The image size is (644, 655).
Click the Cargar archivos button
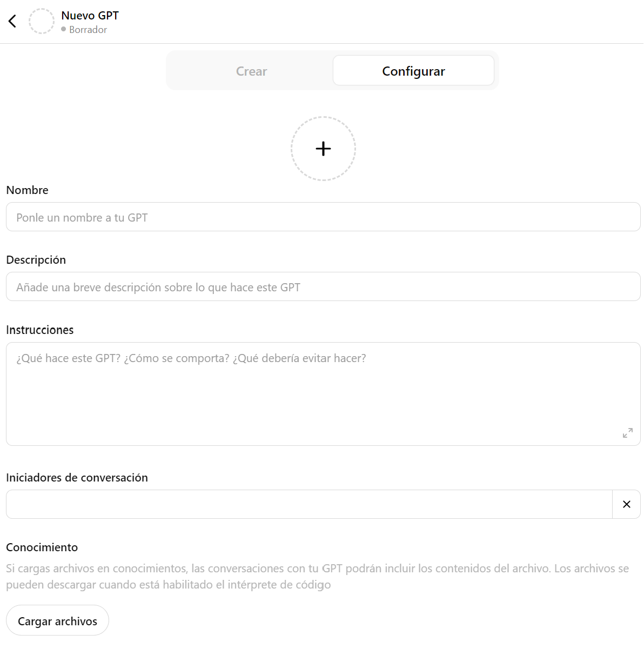[57, 620]
